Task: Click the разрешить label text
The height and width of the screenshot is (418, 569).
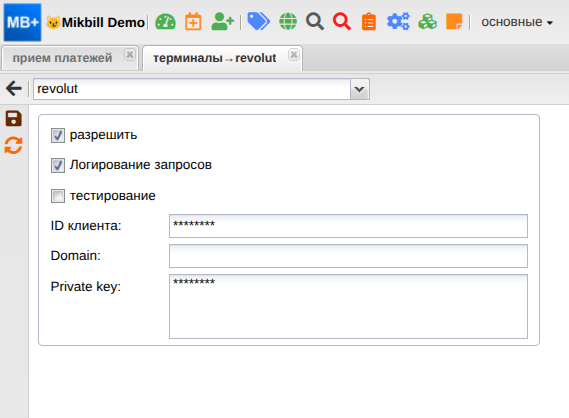Action: (103, 135)
